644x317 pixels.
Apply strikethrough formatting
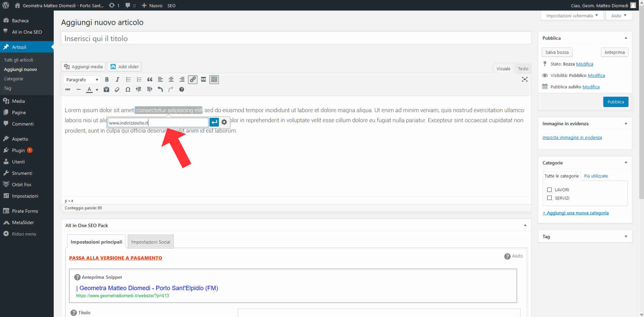coord(68,90)
